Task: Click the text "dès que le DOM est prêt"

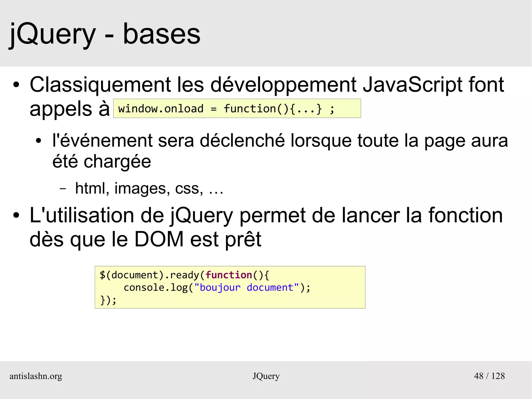Action: click(145, 239)
